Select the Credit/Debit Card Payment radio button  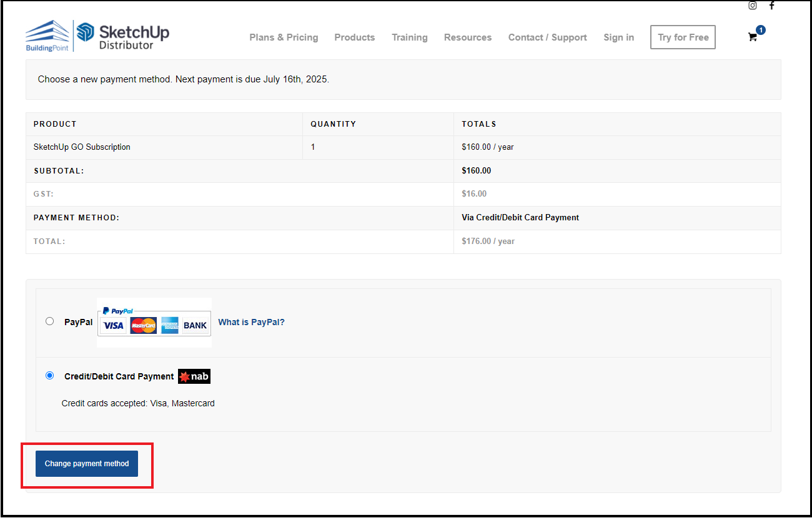point(50,376)
